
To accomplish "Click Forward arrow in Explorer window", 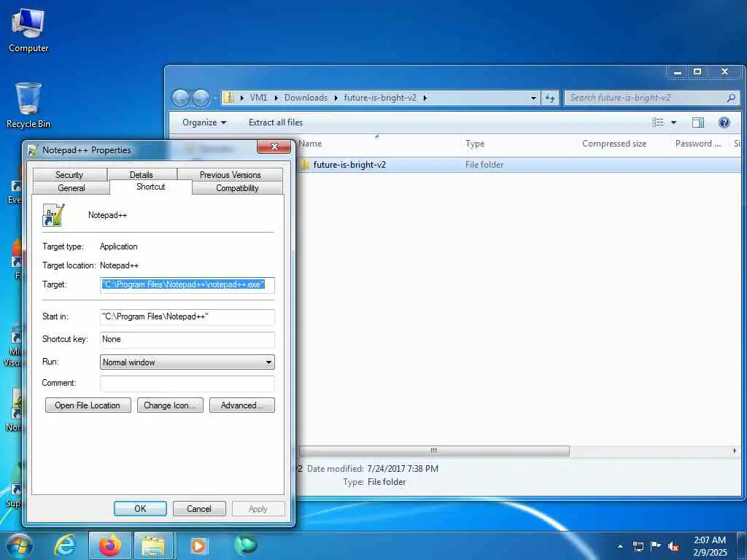I will [201, 98].
